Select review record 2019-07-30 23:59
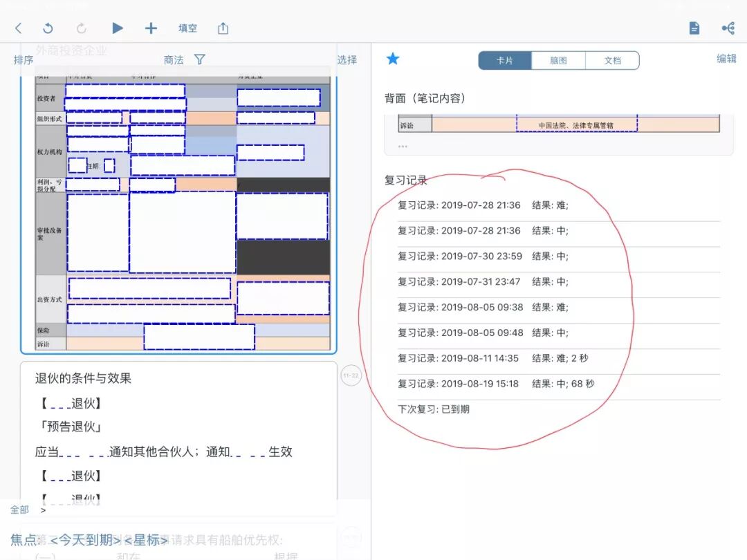The height and width of the screenshot is (560, 747). tap(559, 256)
